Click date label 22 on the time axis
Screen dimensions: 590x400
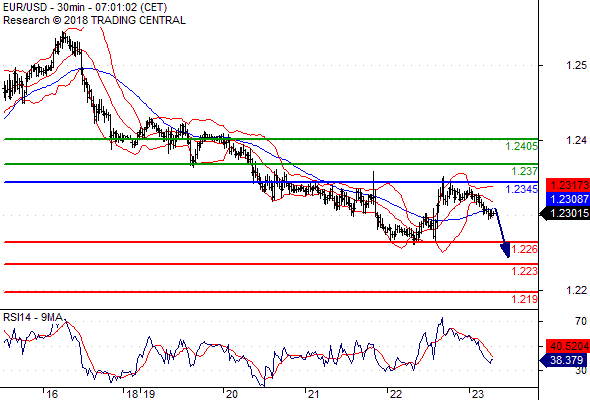396,394
